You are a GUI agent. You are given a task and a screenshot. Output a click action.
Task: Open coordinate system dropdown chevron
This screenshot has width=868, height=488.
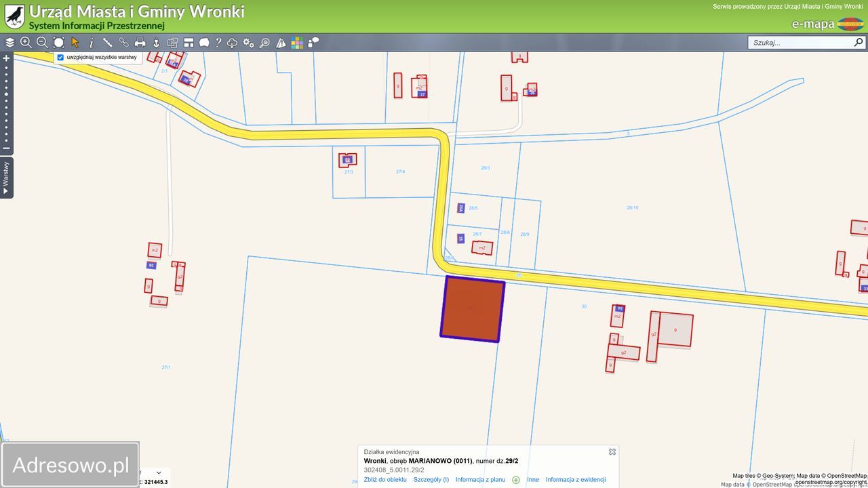[159, 472]
